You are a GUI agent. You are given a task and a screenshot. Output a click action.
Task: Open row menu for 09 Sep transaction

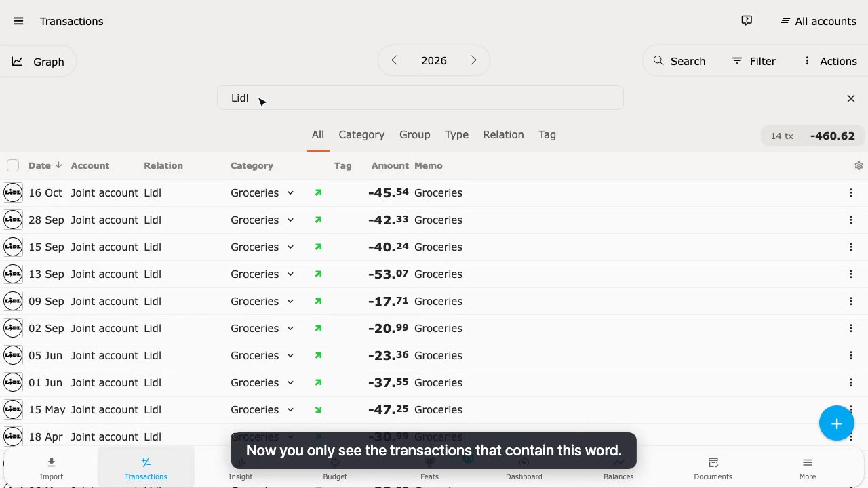coord(851,301)
